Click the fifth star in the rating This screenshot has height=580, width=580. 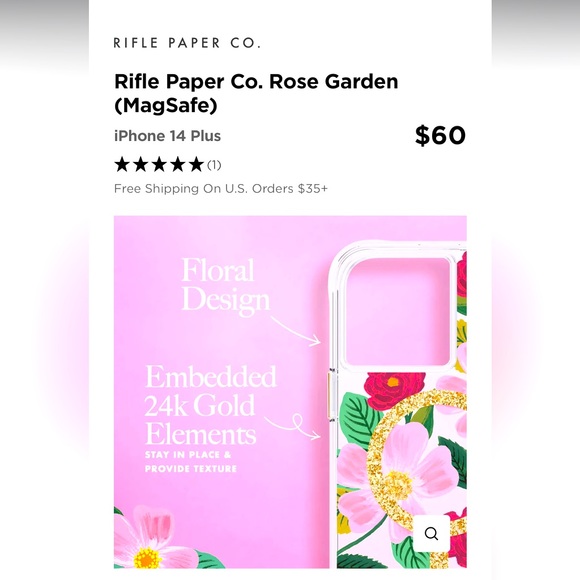(x=196, y=164)
